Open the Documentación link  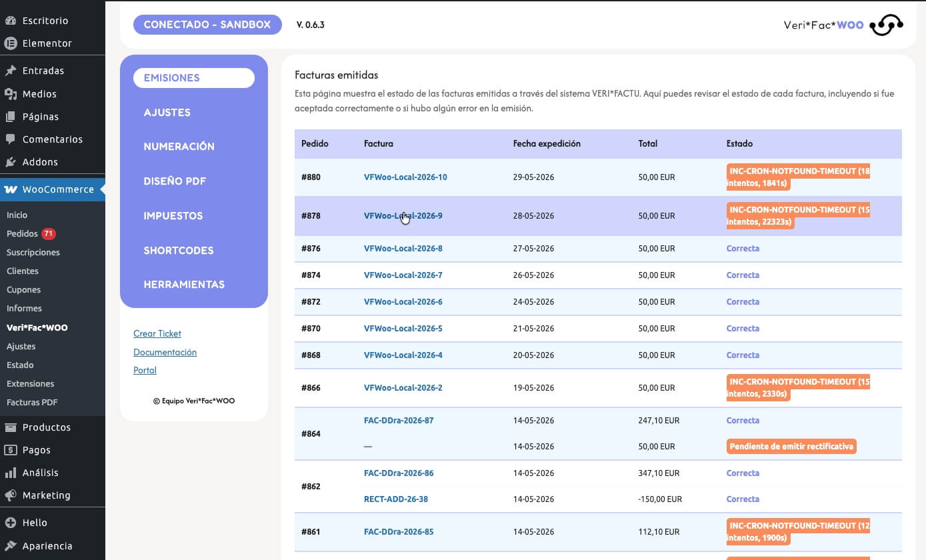pos(165,352)
